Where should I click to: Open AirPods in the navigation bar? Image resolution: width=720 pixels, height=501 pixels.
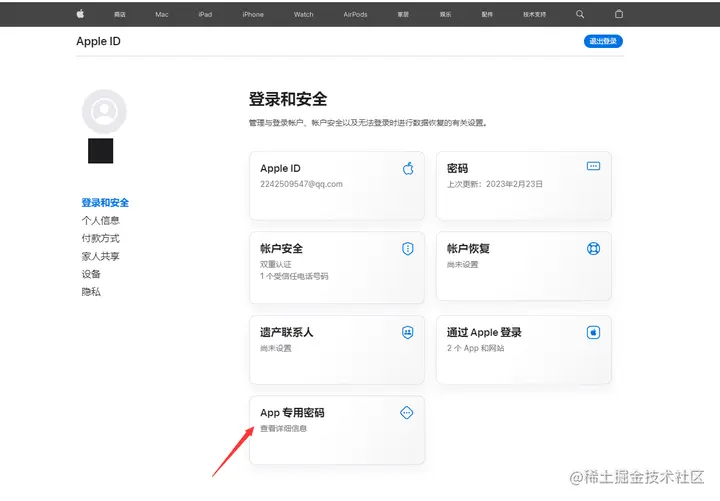pos(355,15)
